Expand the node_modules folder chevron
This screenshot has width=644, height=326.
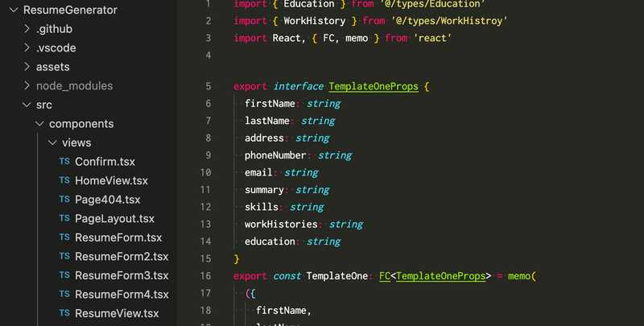tap(27, 85)
